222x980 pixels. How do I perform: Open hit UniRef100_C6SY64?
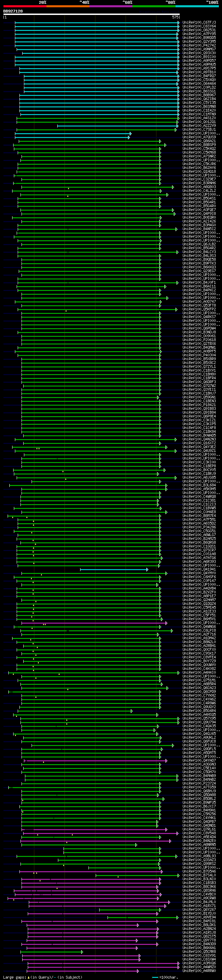(199, 26)
